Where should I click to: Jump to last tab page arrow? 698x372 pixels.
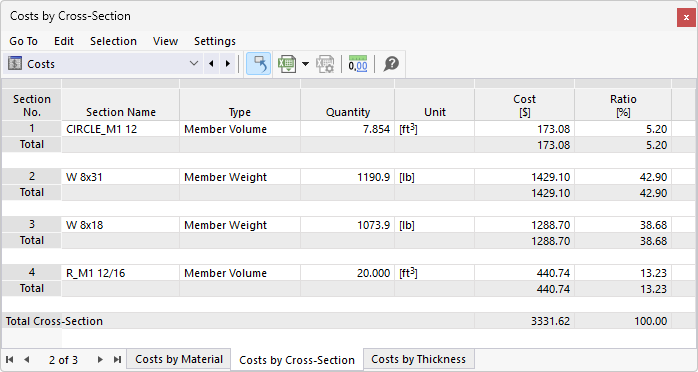pos(117,359)
